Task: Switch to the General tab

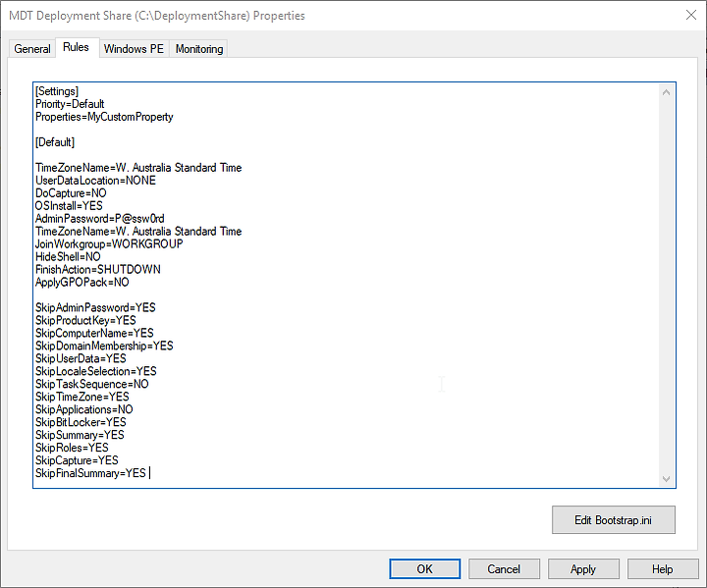Action: pyautogui.click(x=32, y=49)
